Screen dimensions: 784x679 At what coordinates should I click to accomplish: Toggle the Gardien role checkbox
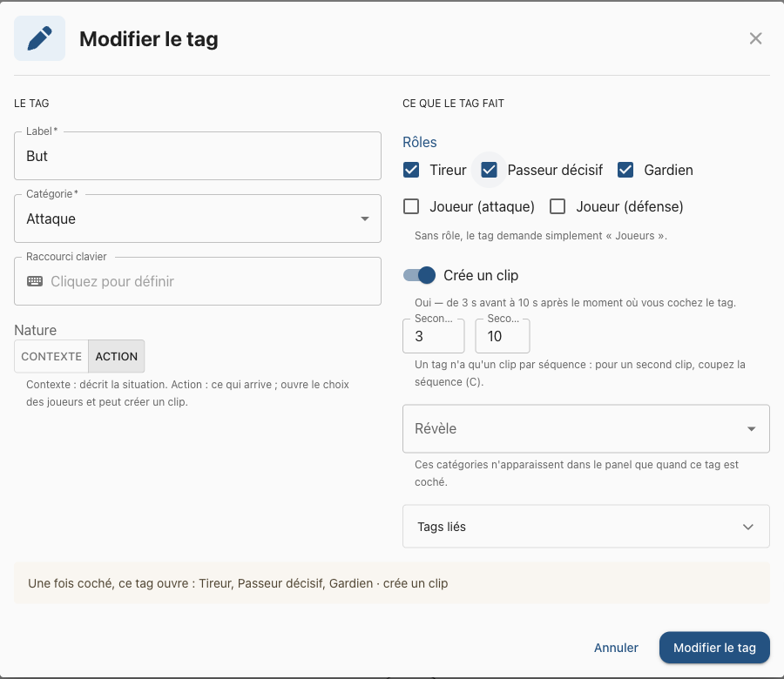[625, 170]
